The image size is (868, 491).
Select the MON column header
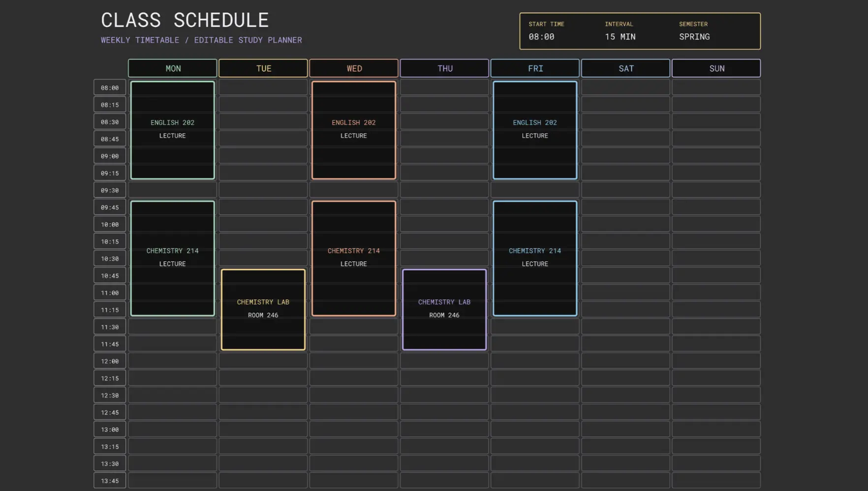[173, 68]
